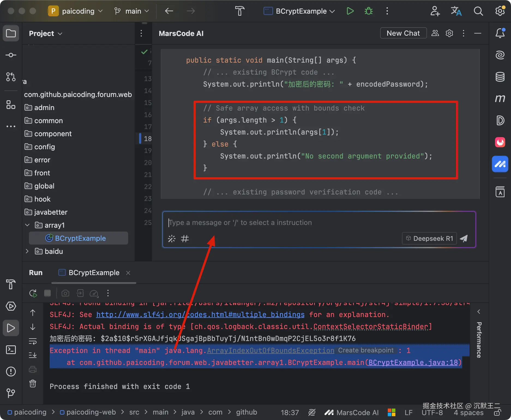Viewport: 511px width, 420px height.
Task: Open the BCryptExample.java:18 link
Action: click(x=413, y=363)
